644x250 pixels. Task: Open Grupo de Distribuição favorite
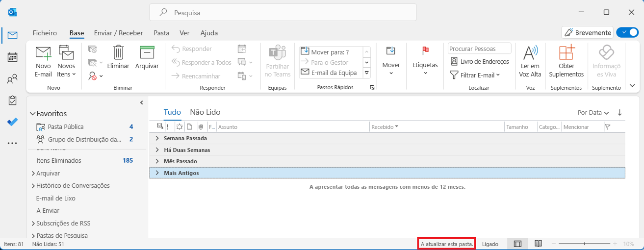85,139
